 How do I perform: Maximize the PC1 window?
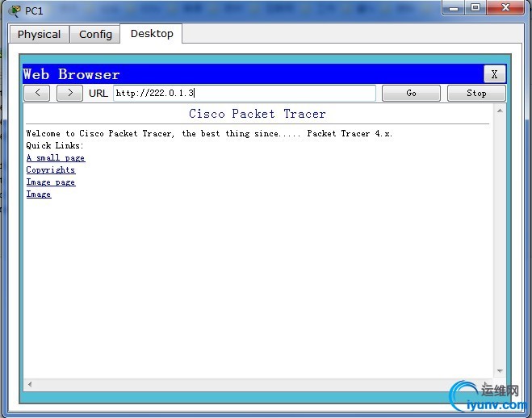click(475, 7)
